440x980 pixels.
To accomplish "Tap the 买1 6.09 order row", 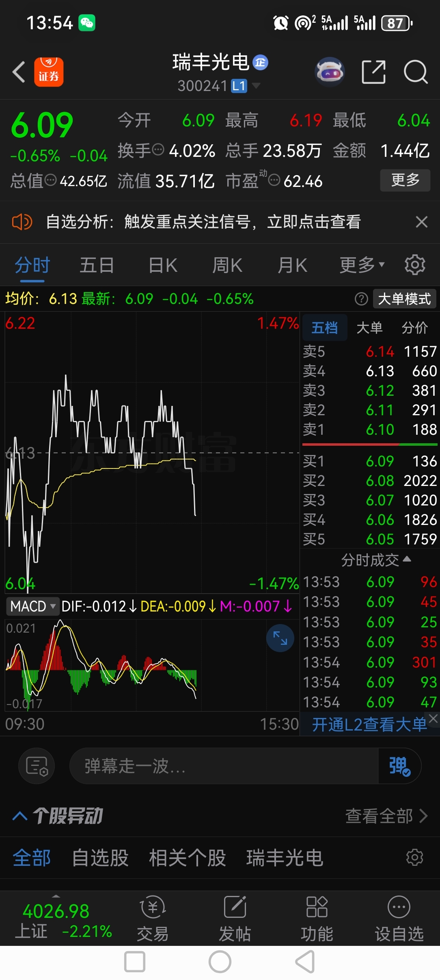I will click(370, 461).
